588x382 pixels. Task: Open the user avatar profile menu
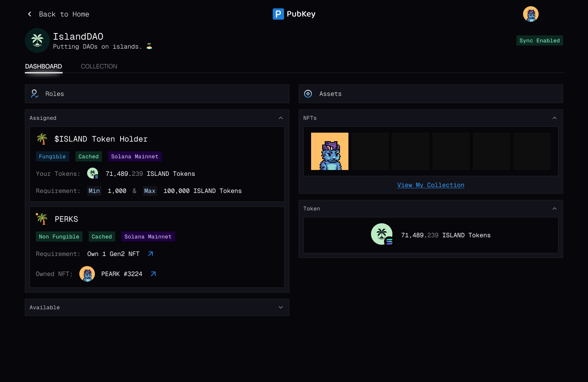pos(531,14)
